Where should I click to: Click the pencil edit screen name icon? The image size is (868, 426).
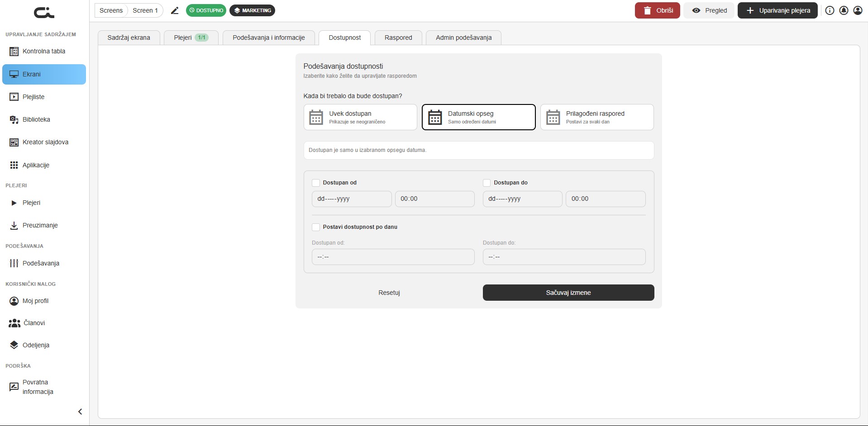[175, 10]
